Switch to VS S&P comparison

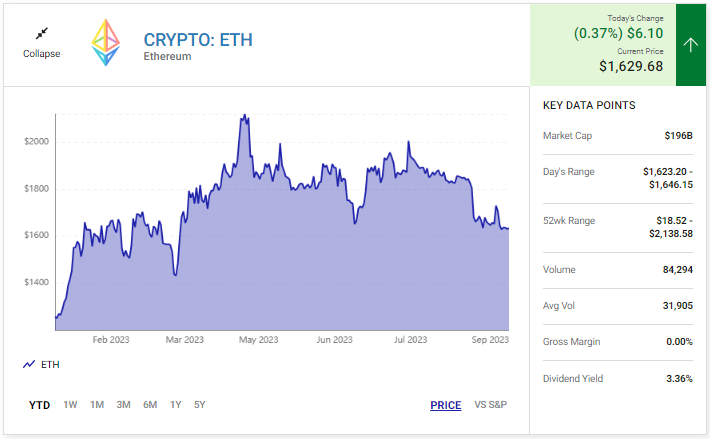492,405
